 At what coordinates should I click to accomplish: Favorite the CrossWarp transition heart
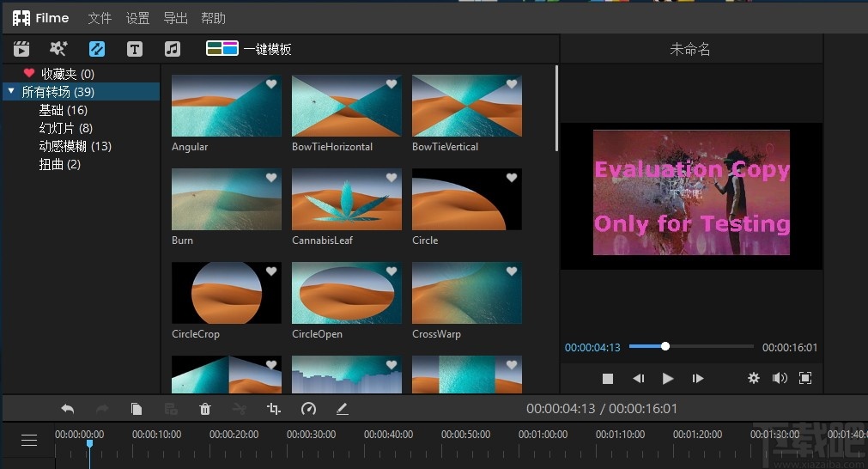point(512,271)
